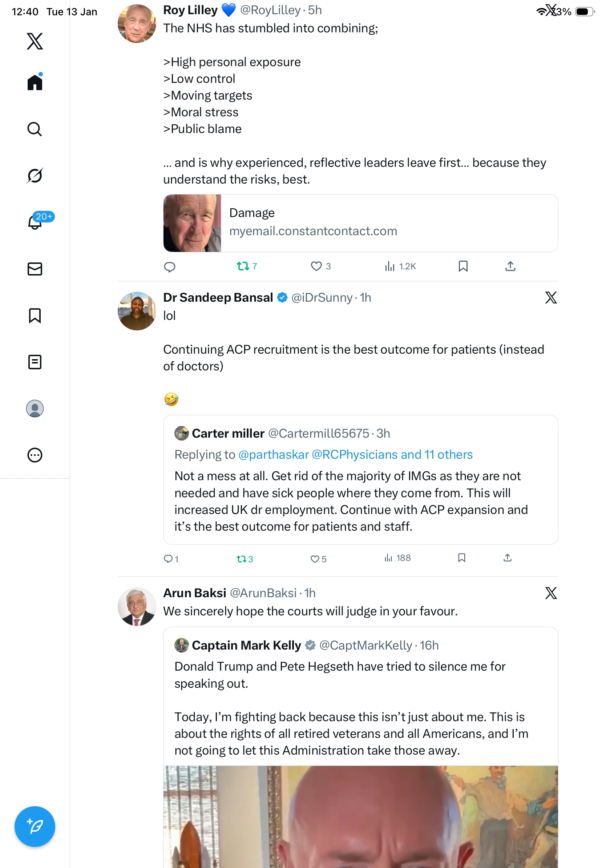Open the Search icon in sidebar
This screenshot has height=868, width=606.
tap(35, 129)
